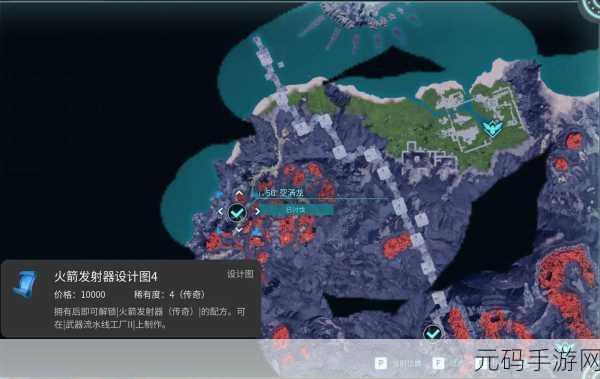Click the F key icon in bottom bar
The width and height of the screenshot is (600, 379).
click(x=438, y=363)
